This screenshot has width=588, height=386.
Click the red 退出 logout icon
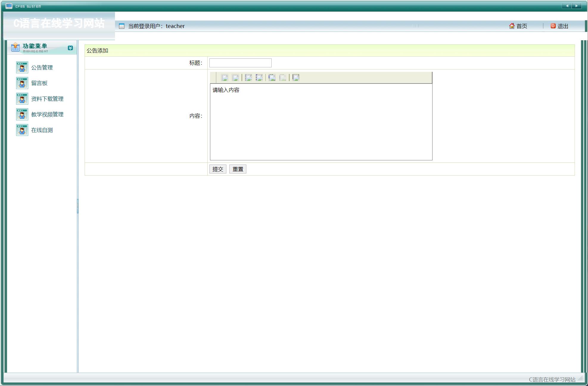point(553,26)
